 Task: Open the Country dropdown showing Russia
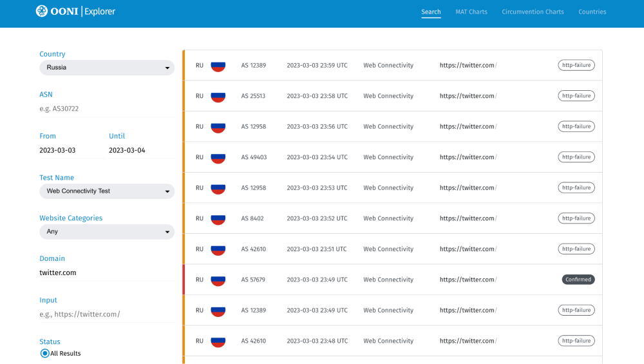click(x=106, y=68)
